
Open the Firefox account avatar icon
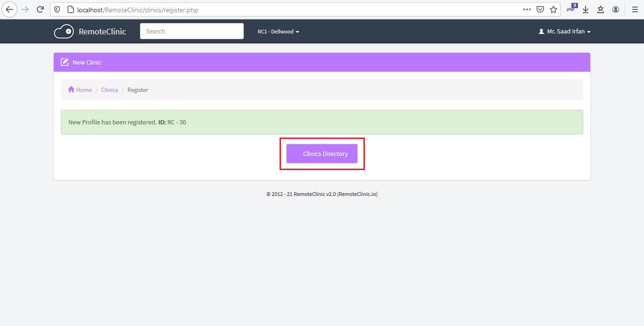click(x=616, y=9)
